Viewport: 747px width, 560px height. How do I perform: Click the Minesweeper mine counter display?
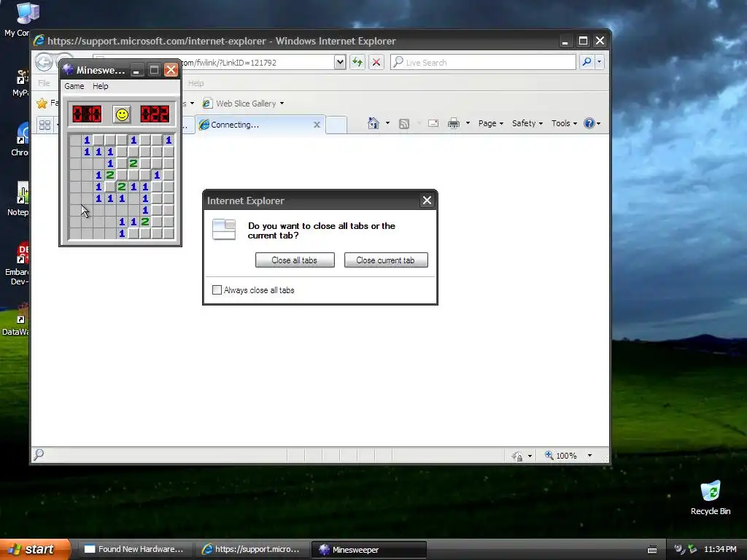pyautogui.click(x=87, y=114)
